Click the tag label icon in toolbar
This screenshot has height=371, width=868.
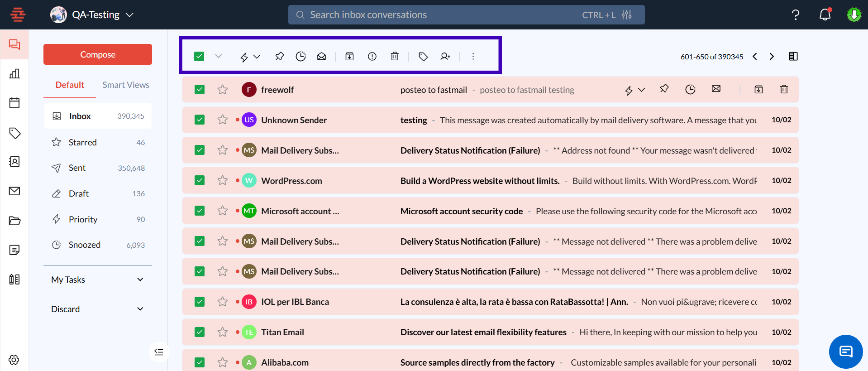423,56
